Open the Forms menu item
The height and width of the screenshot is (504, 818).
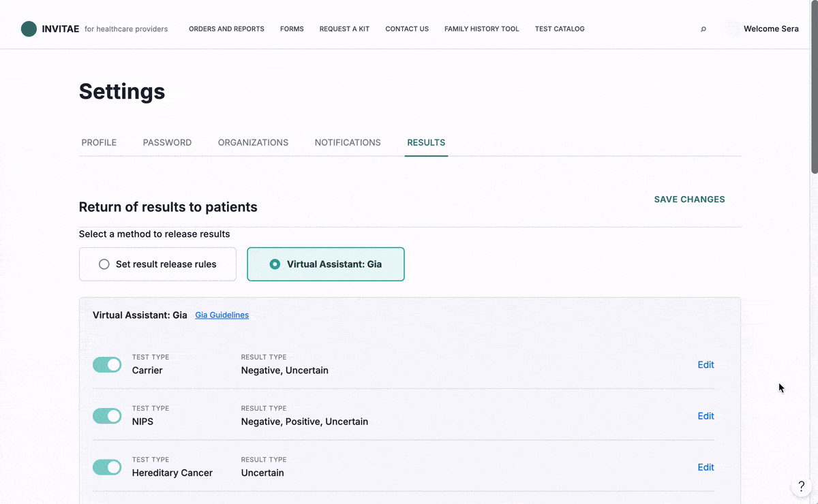[292, 29]
